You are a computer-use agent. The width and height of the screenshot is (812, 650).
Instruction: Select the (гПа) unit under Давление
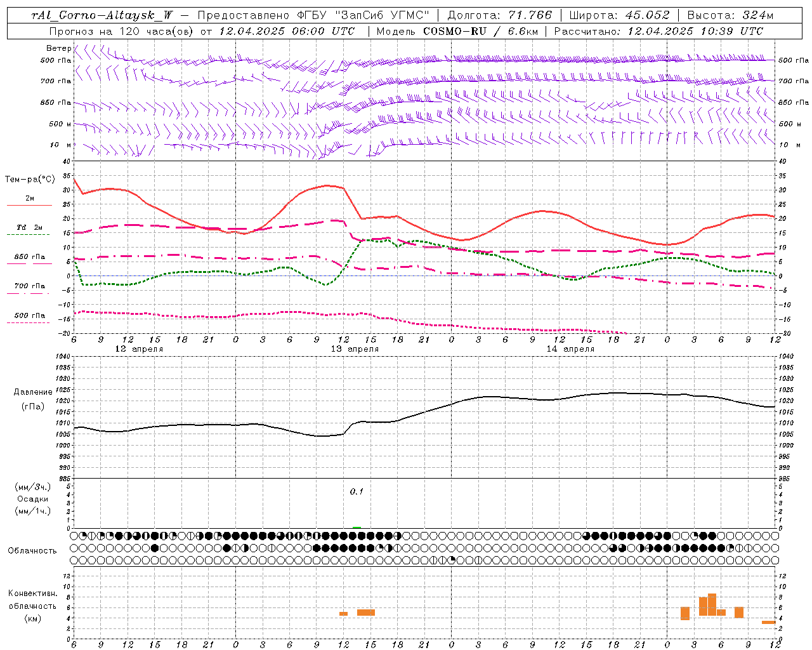(33, 407)
